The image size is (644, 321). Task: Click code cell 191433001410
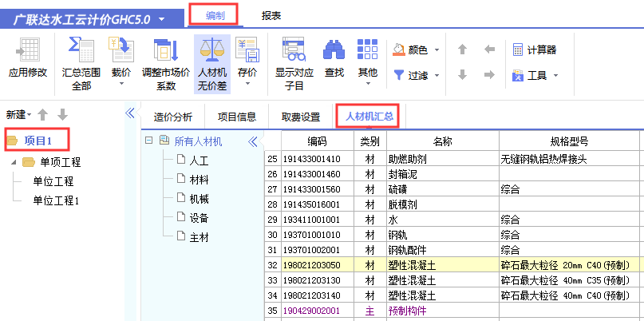(318, 159)
